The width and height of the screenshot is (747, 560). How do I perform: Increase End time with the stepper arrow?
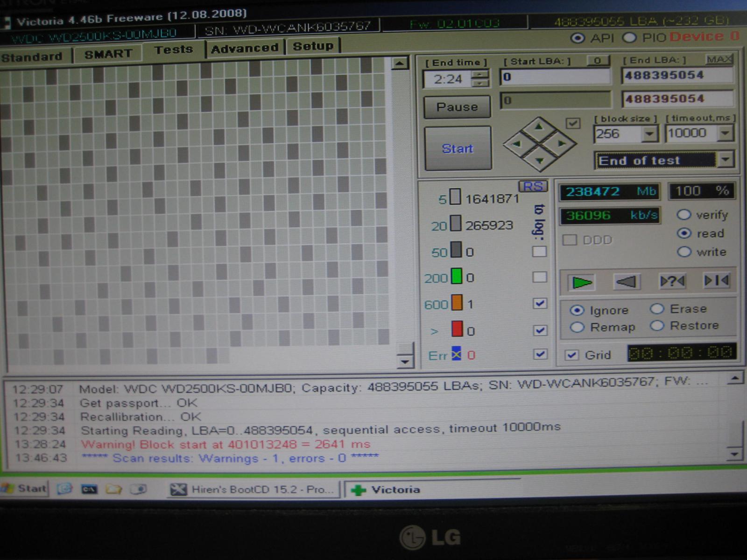pos(480,74)
